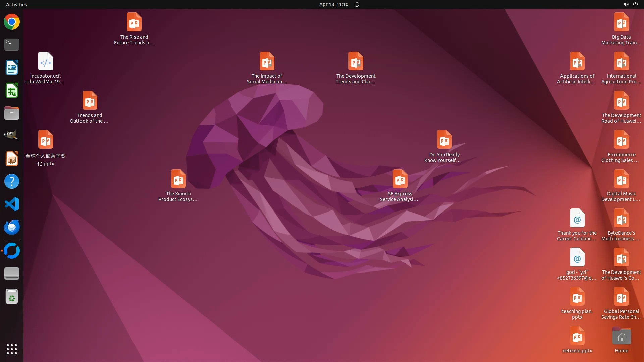Click the Activities button
The image size is (644, 362).
pyautogui.click(x=16, y=4)
